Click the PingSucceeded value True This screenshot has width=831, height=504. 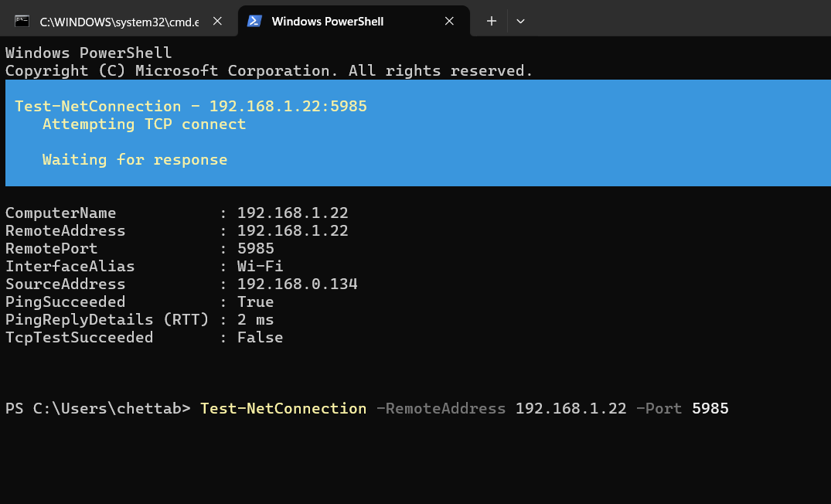tap(255, 302)
